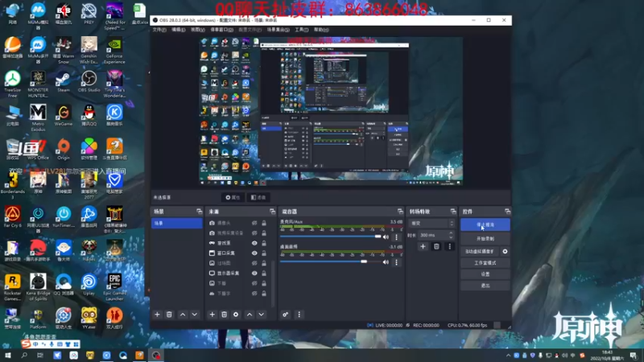
Task: Open advanced audio properties gears icon
Action: coord(286,315)
